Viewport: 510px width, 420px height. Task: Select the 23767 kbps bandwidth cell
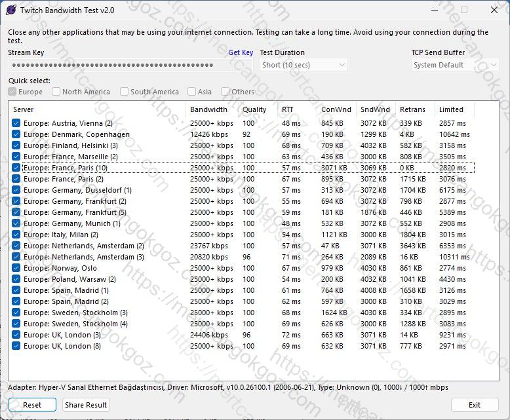pyautogui.click(x=209, y=246)
